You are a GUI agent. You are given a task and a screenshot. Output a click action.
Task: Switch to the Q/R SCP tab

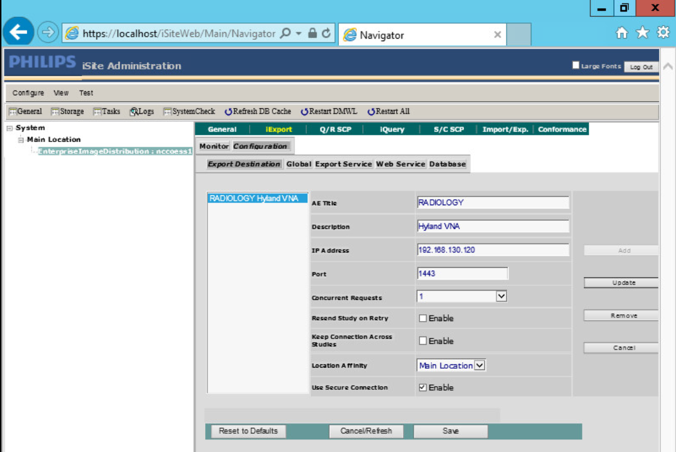click(335, 129)
